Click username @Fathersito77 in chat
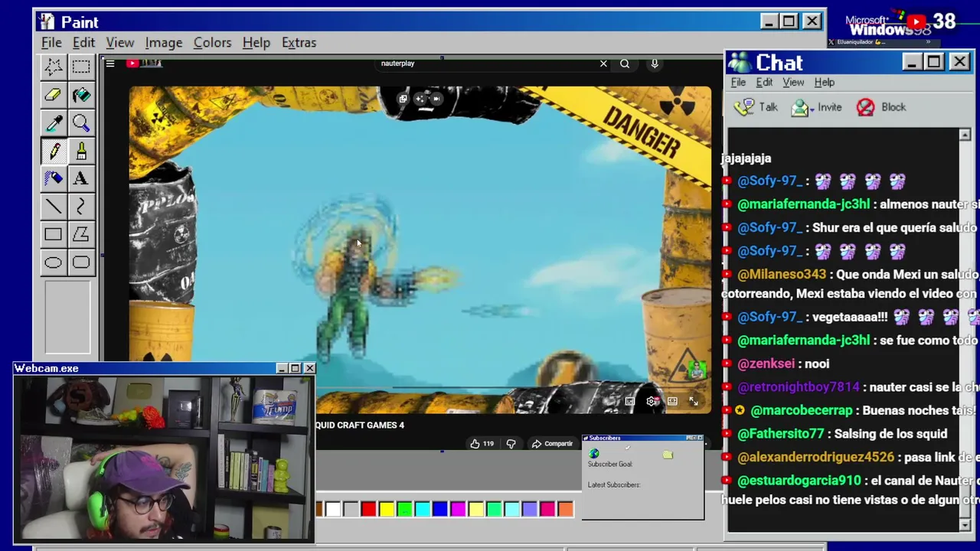 pyautogui.click(x=781, y=434)
